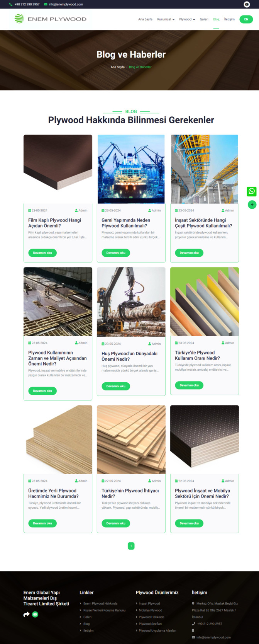Open the ship construction article thumbnail
This screenshot has height=644, width=259.
point(131,169)
